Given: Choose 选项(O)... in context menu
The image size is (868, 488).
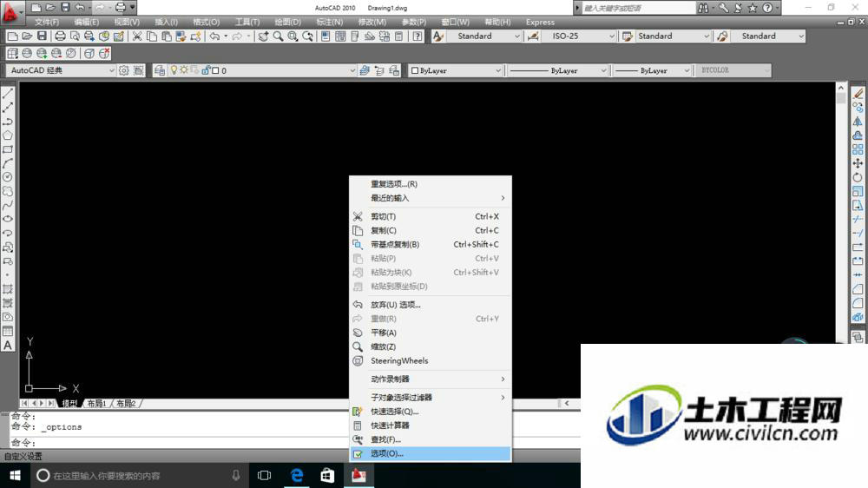Looking at the screenshot, I should pyautogui.click(x=431, y=453).
